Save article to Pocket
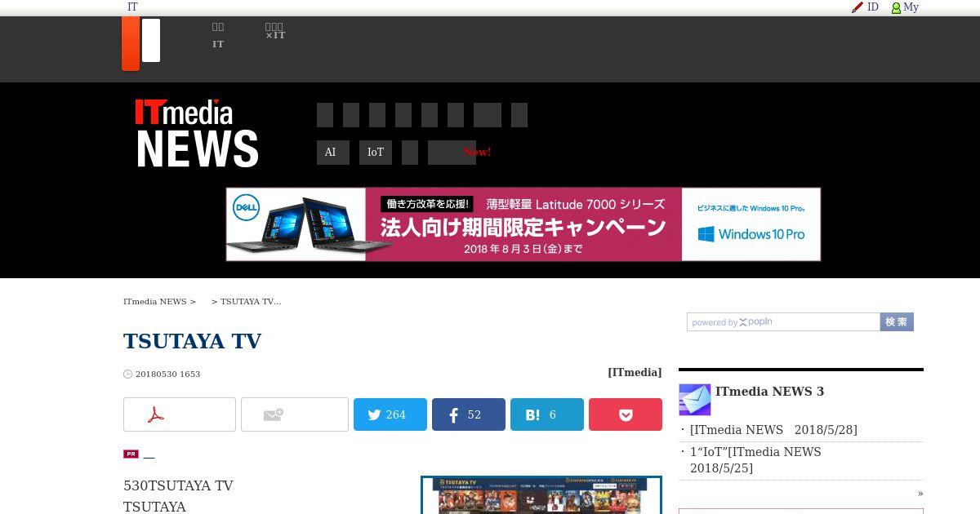Image resolution: width=980 pixels, height=514 pixels. (626, 414)
